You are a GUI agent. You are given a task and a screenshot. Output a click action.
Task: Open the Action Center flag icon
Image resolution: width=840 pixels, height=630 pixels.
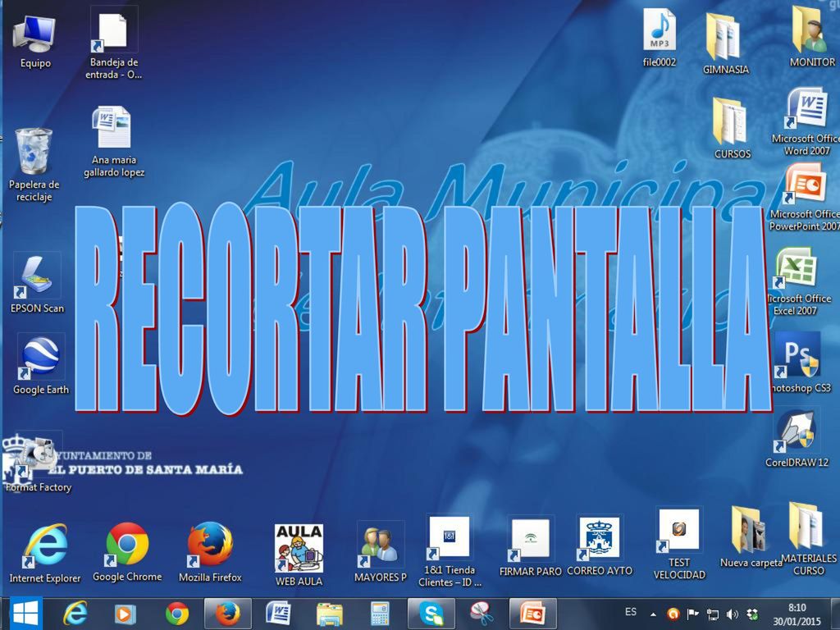point(692,614)
